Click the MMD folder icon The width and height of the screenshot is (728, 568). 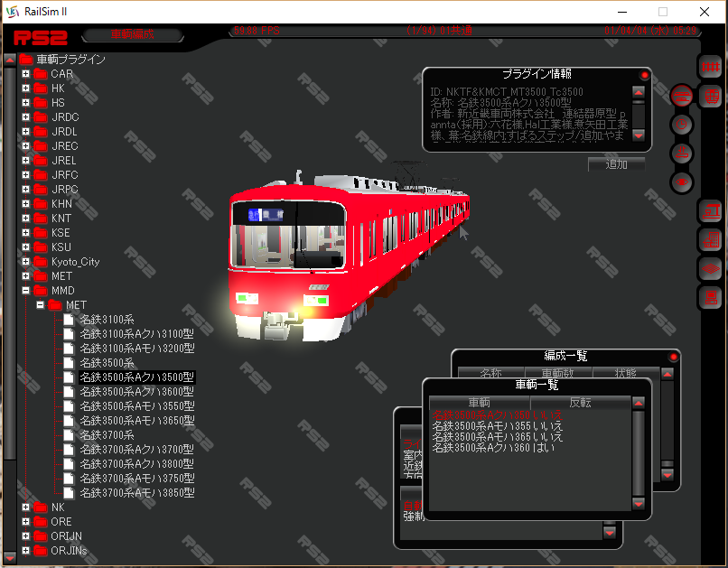(x=41, y=291)
